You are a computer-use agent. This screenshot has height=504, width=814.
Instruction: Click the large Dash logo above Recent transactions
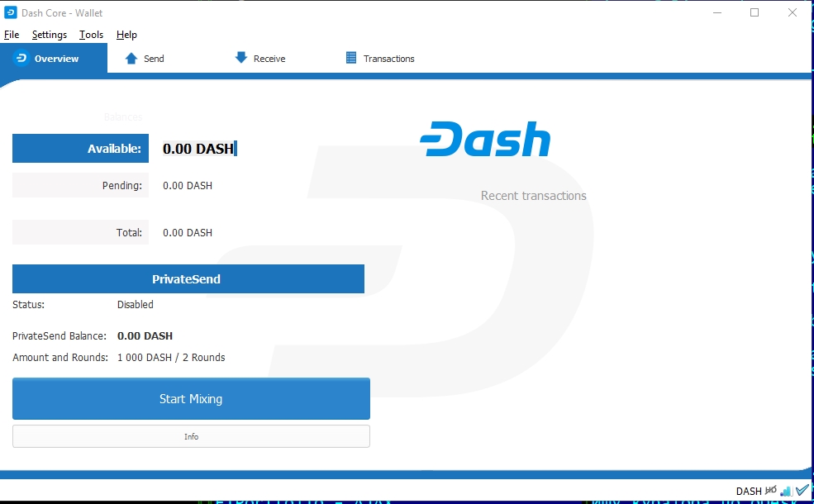click(x=485, y=139)
